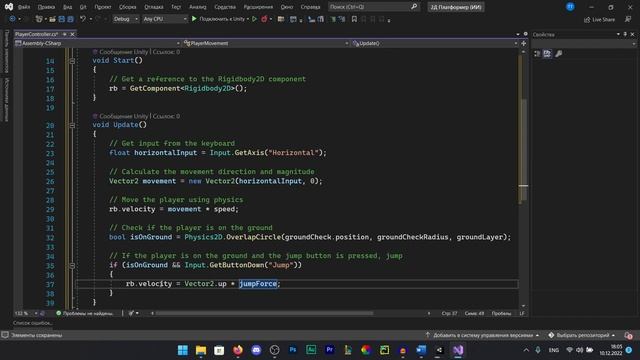The width and height of the screenshot is (640, 360).
Task: Open the Any CPU platform dropdown
Action: click(164, 19)
